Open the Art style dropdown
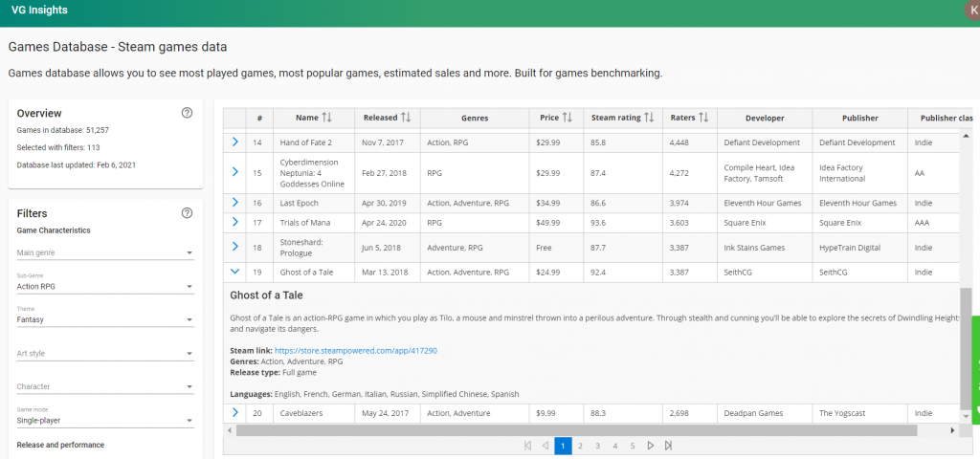Viewport: 980px width, 459px height. point(105,354)
